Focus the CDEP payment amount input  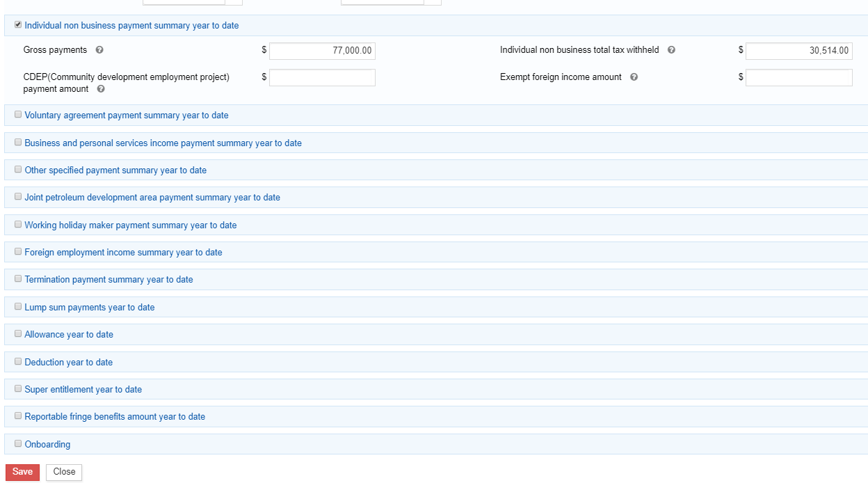(x=322, y=78)
